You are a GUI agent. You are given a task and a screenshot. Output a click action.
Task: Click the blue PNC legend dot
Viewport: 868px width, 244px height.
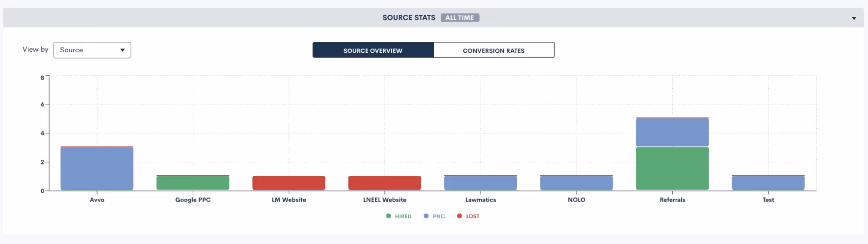[426, 216]
